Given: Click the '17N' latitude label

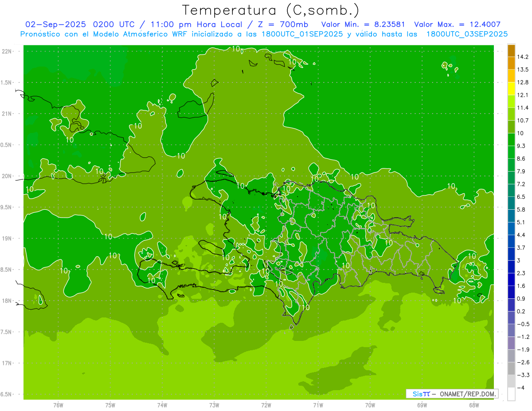Looking at the screenshot, I should [x=6, y=363].
